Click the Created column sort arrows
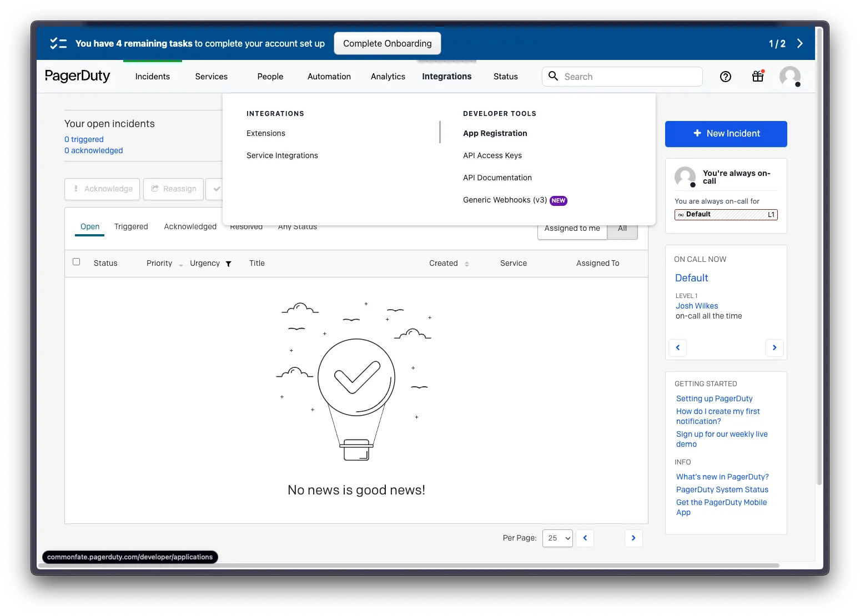This screenshot has height=616, width=860. pyautogui.click(x=467, y=264)
